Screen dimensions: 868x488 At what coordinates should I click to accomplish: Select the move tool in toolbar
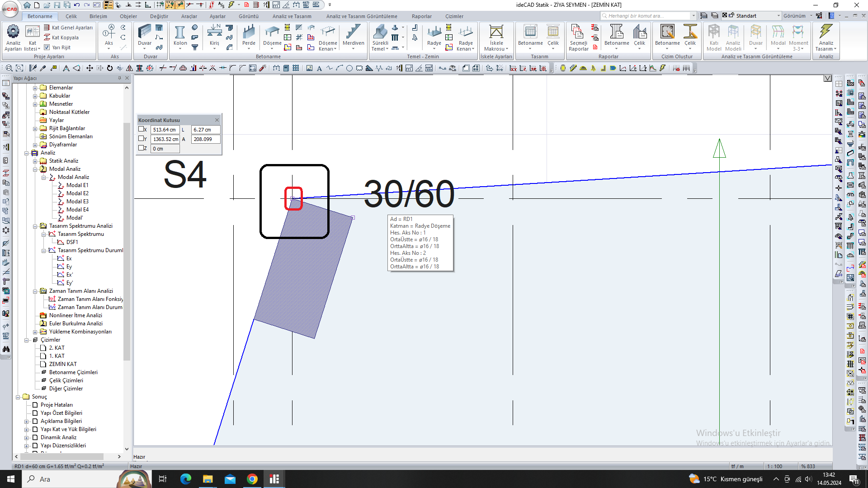(90, 68)
